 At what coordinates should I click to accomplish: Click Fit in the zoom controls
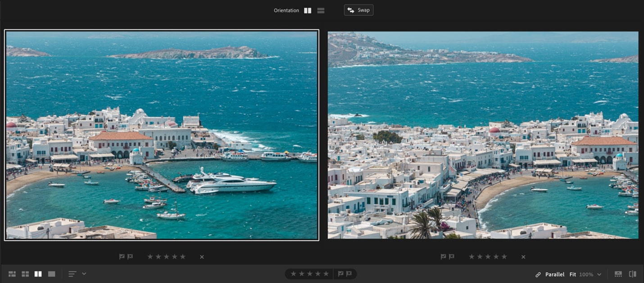point(573,274)
